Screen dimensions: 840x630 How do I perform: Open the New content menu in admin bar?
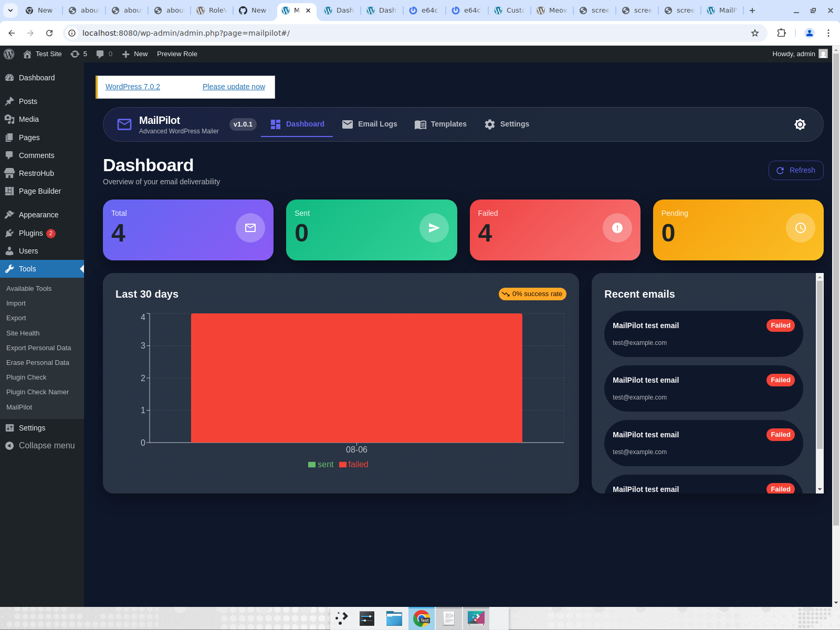pyautogui.click(x=135, y=54)
